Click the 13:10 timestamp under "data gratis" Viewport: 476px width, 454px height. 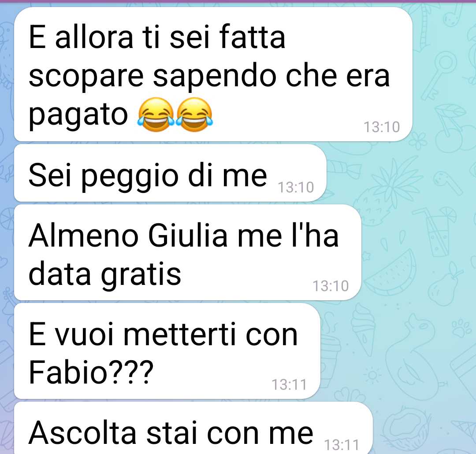pos(331,286)
